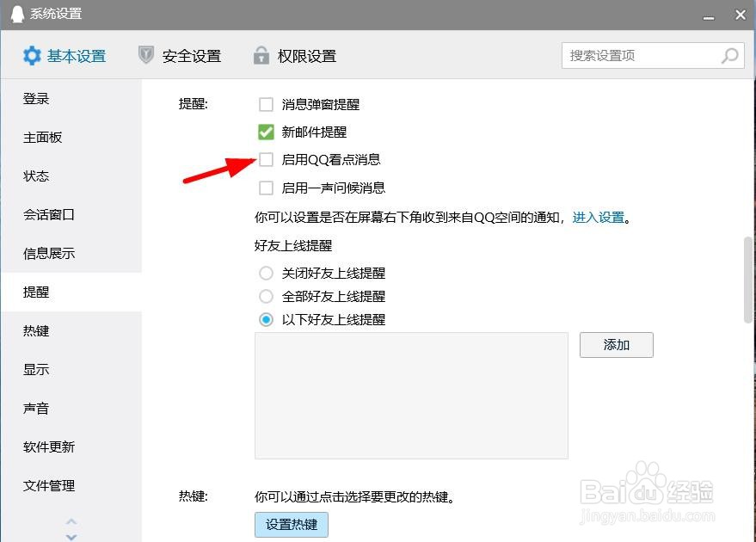This screenshot has height=542, width=756.
Task: Click the empty friend list box
Action: (x=411, y=396)
